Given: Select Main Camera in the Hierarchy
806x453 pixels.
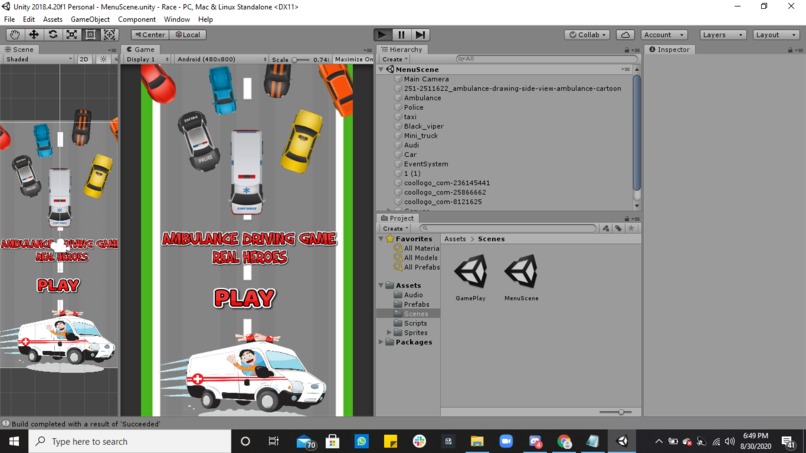Looking at the screenshot, I should (426, 79).
